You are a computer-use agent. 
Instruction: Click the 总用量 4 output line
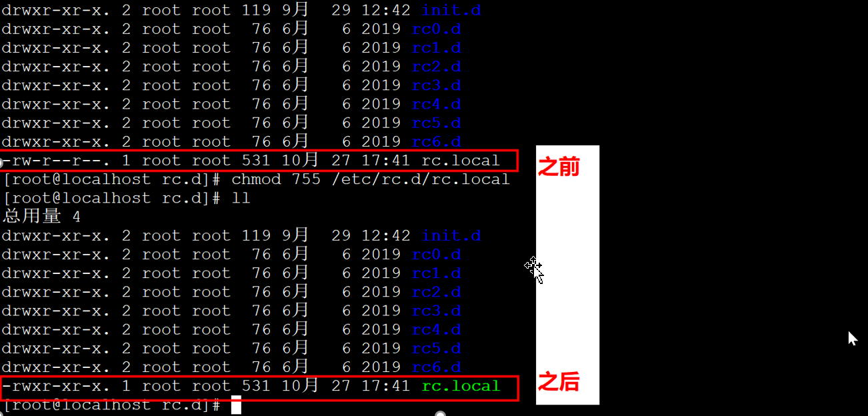(x=41, y=217)
